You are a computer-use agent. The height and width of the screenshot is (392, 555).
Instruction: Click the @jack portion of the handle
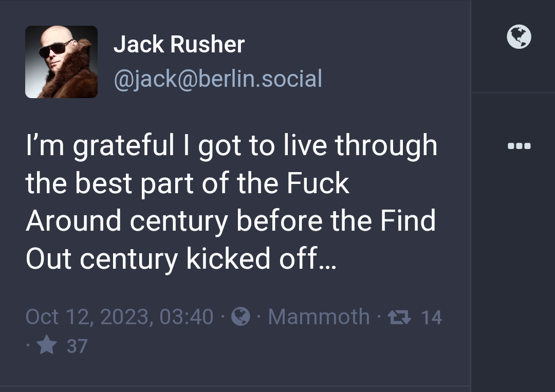click(145, 79)
